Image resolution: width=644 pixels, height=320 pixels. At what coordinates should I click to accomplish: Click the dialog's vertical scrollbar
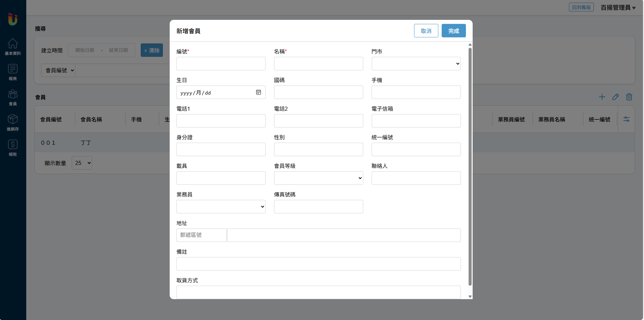[x=470, y=167]
